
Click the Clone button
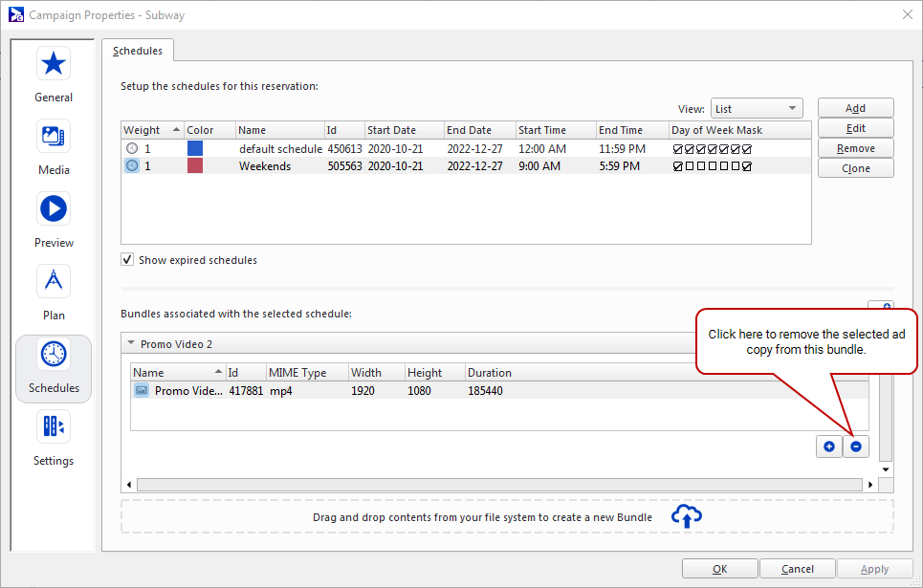pos(855,168)
